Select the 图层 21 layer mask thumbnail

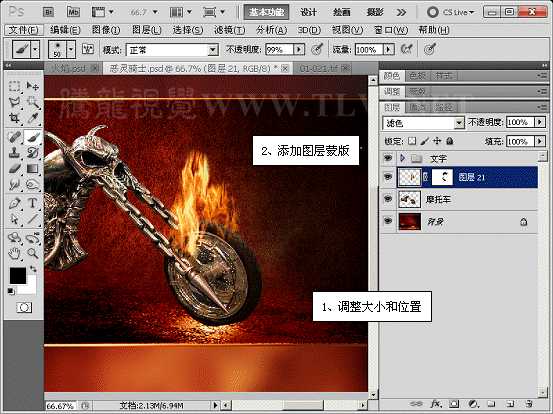coord(442,177)
